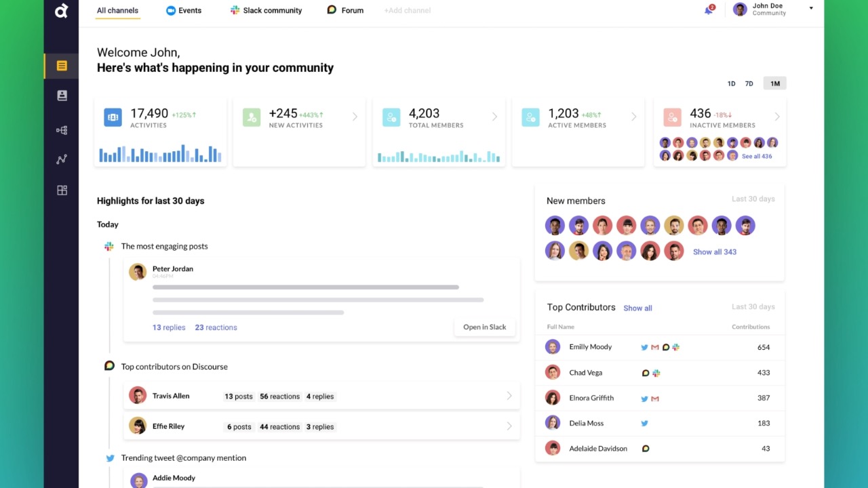Image resolution: width=868 pixels, height=488 pixels.
Task: Open the feed icon in sidebar
Action: pyautogui.click(x=62, y=66)
